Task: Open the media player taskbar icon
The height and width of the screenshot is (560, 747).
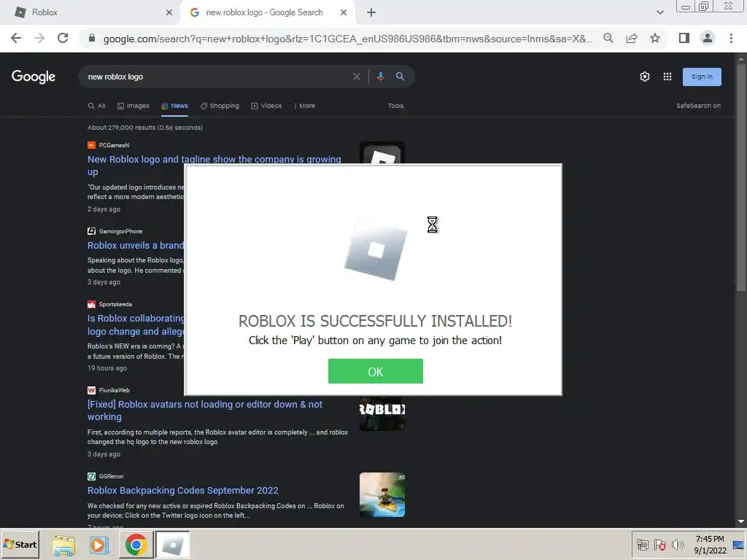Action: pos(99,545)
